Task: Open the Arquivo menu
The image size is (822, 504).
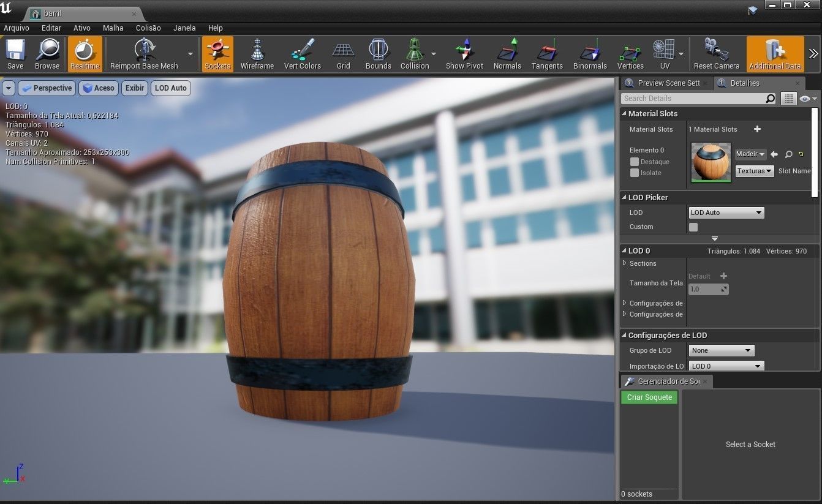Action: 17,28
